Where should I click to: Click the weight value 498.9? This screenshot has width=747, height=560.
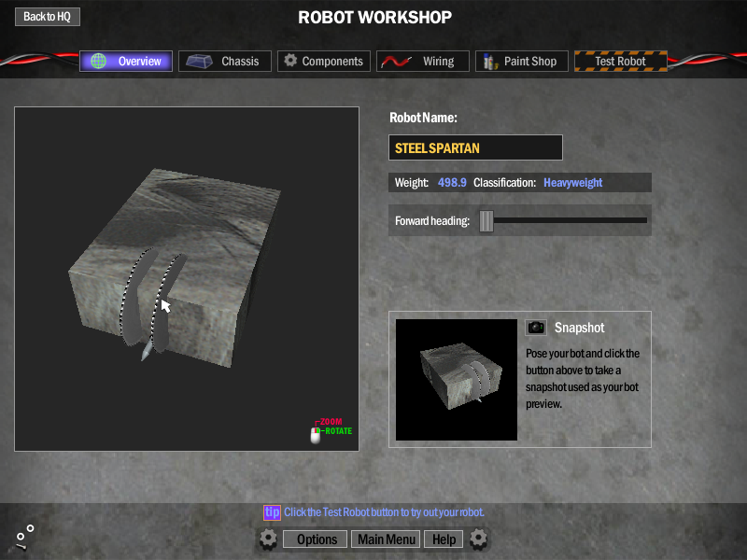[452, 183]
